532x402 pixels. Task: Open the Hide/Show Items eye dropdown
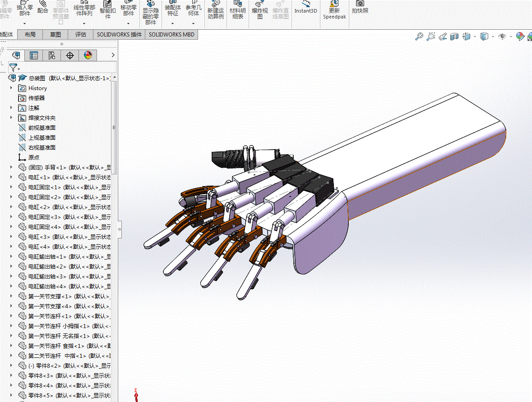tap(511, 37)
